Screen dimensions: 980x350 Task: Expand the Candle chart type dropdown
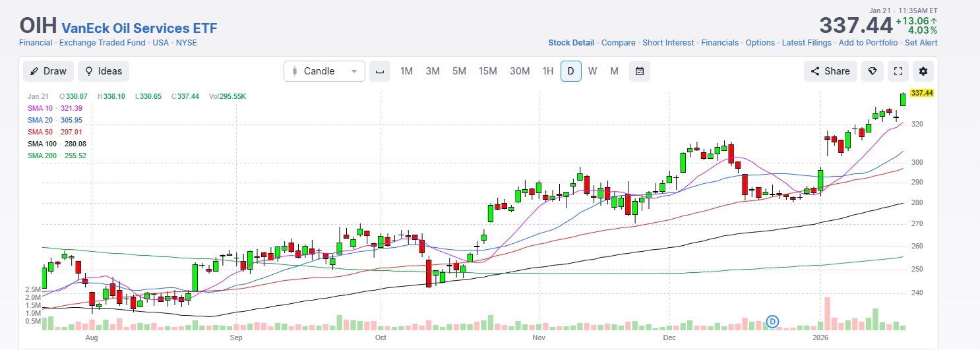(x=324, y=71)
